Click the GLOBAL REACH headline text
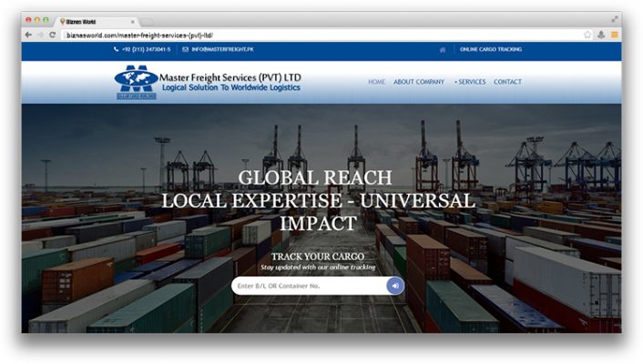Screen dimensions: 643x364 (x=315, y=177)
